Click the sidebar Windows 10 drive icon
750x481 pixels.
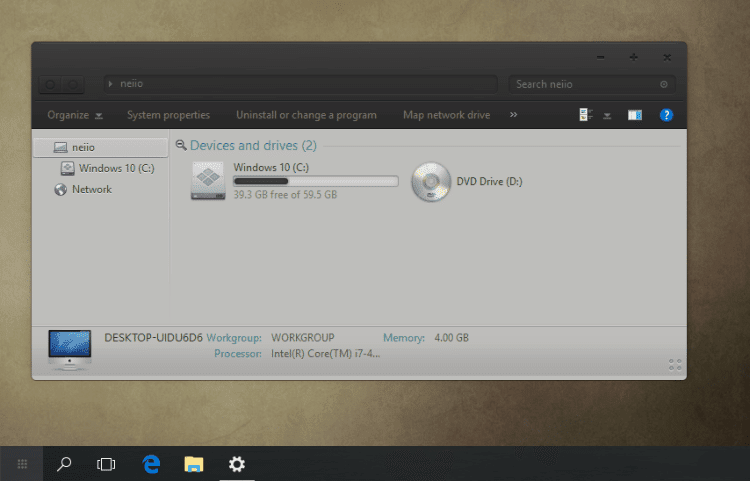point(67,168)
